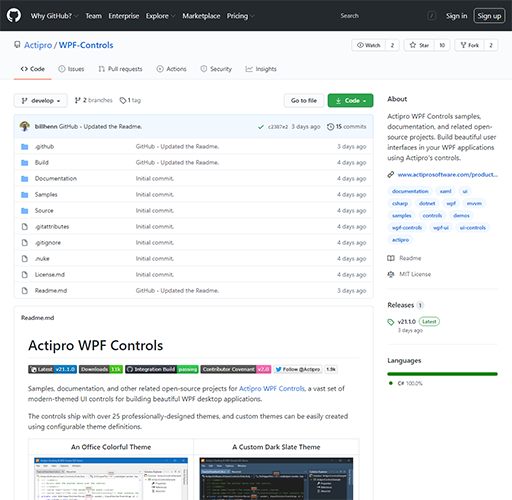Open the .nuke file

tap(42, 259)
